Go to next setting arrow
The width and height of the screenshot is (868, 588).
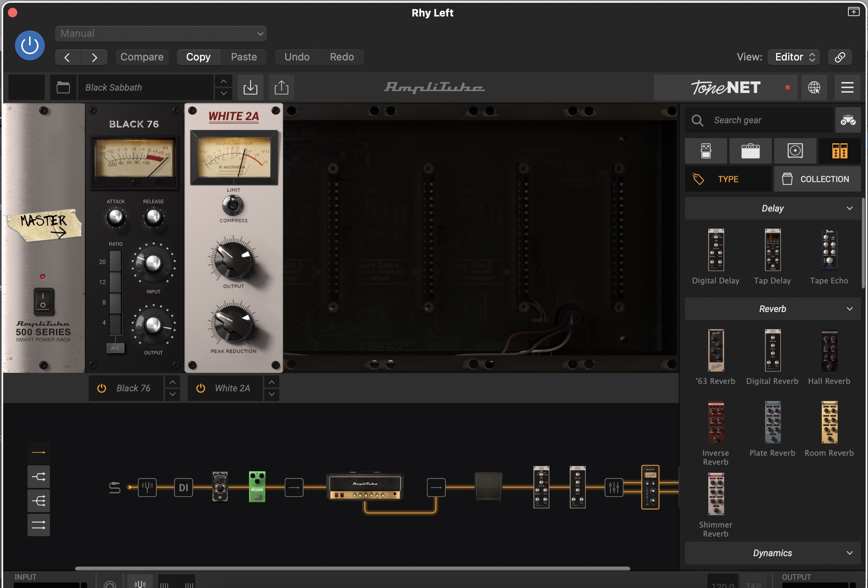click(95, 57)
